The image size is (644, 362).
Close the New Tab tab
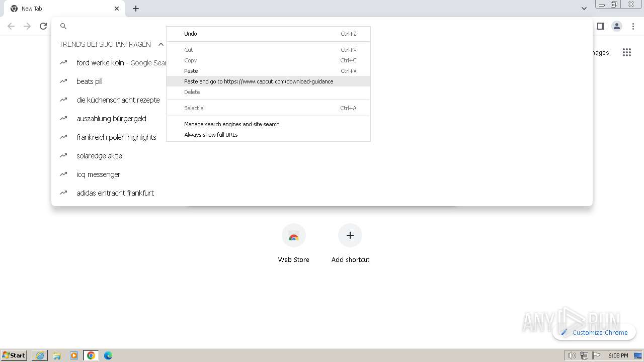(x=117, y=9)
